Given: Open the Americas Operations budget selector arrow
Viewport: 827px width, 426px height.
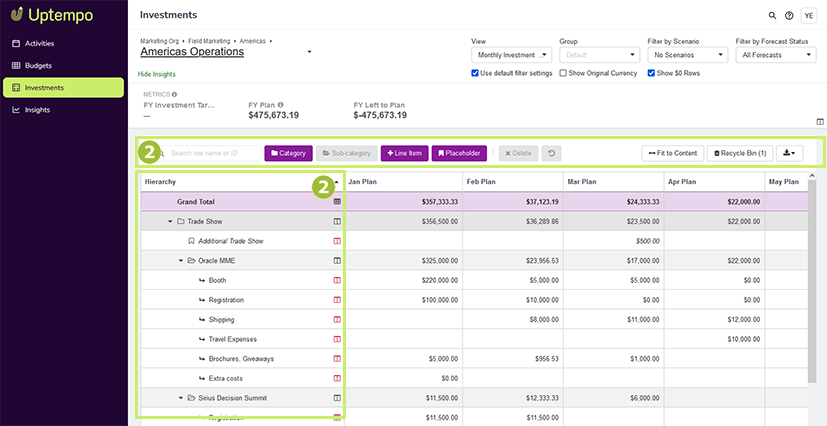Looking at the screenshot, I should pos(310,52).
